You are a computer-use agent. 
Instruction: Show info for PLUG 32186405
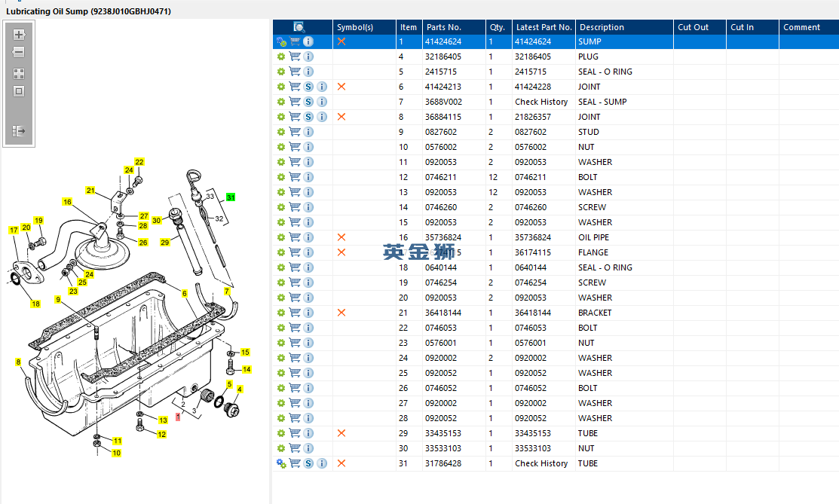pos(308,57)
